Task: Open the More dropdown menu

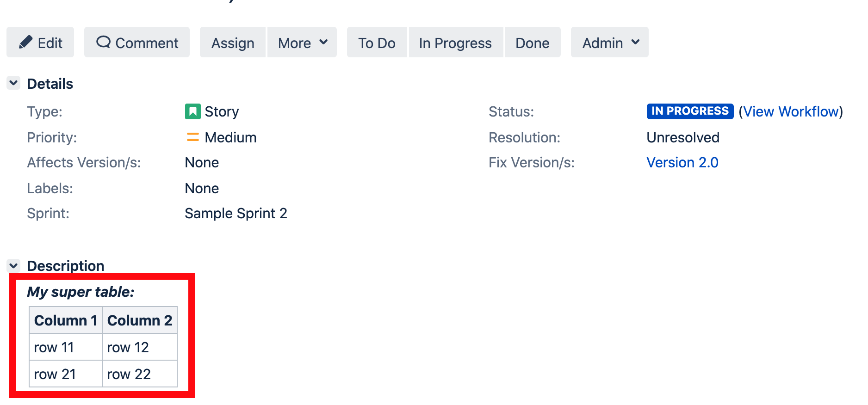Action: (302, 42)
